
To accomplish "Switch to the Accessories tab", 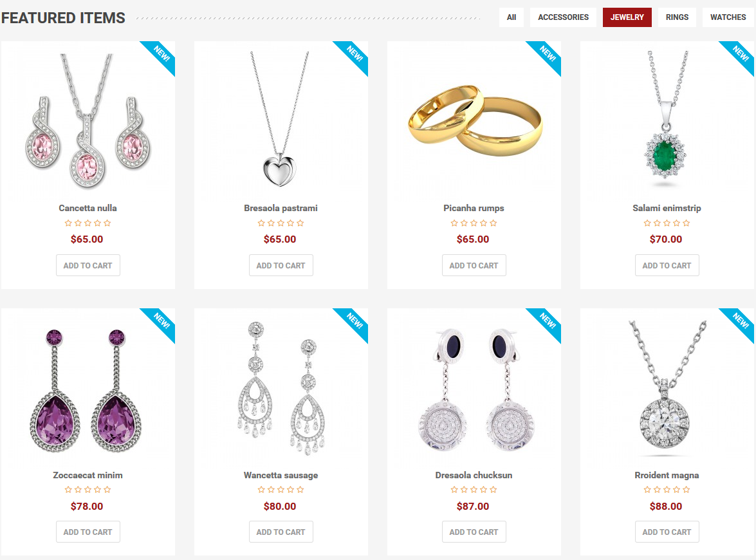I will point(563,17).
